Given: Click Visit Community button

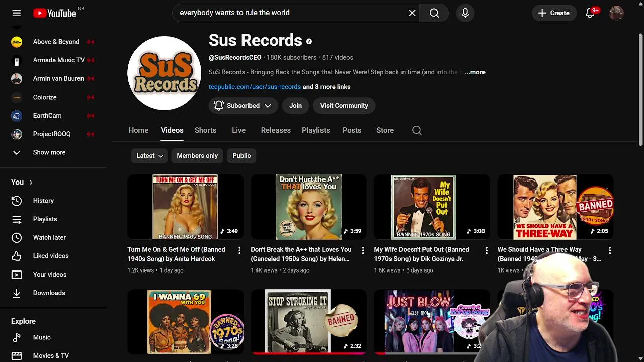Looking at the screenshot, I should (x=344, y=106).
